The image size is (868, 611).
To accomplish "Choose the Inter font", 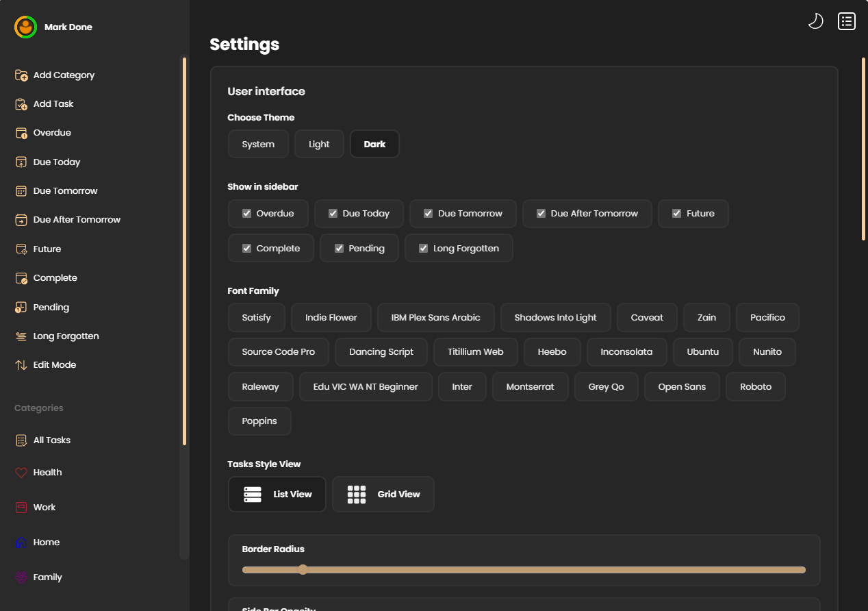I will click(462, 387).
